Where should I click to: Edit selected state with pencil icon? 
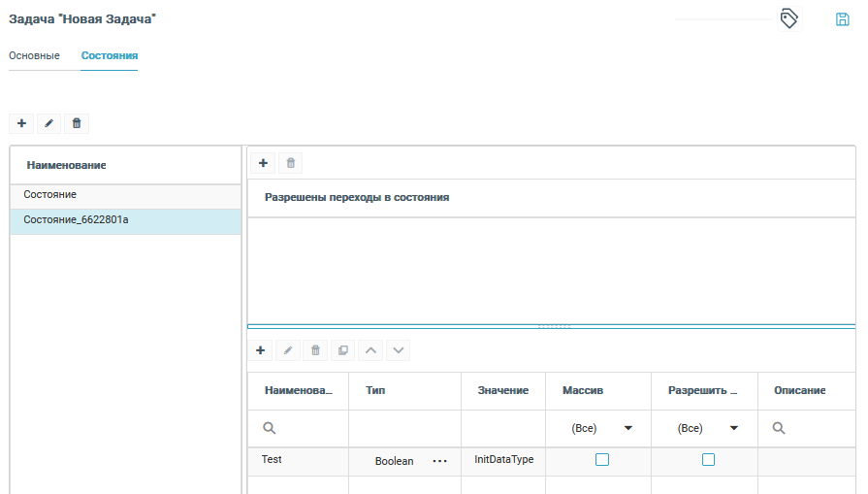[x=48, y=123]
